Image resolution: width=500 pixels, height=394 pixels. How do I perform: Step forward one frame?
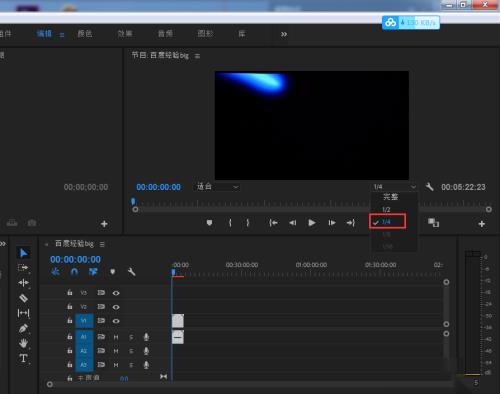332,223
